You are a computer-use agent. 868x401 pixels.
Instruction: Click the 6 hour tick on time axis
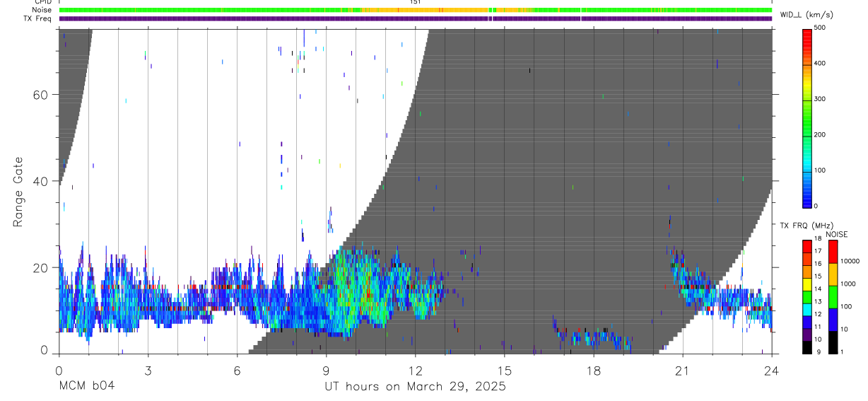pos(237,370)
